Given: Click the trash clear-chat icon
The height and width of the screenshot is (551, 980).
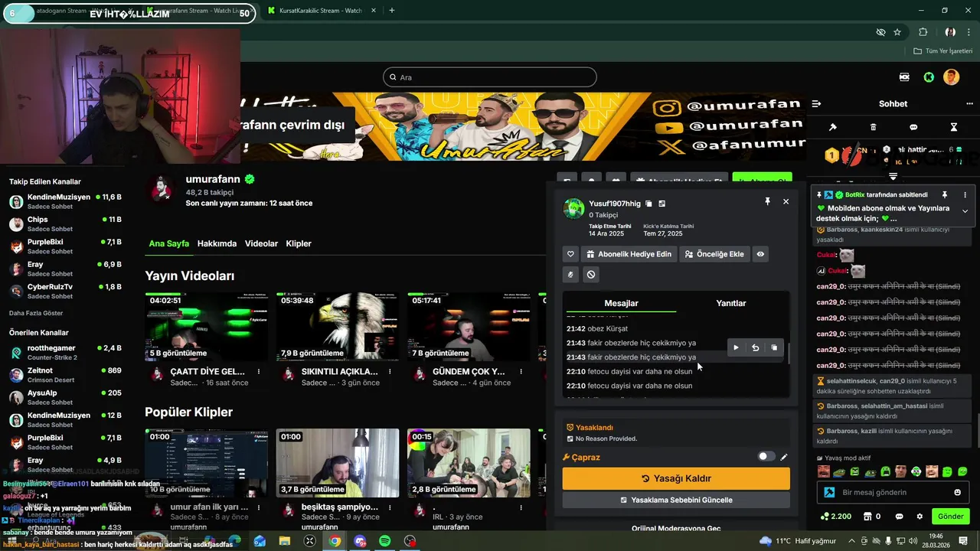Looking at the screenshot, I should (x=874, y=127).
